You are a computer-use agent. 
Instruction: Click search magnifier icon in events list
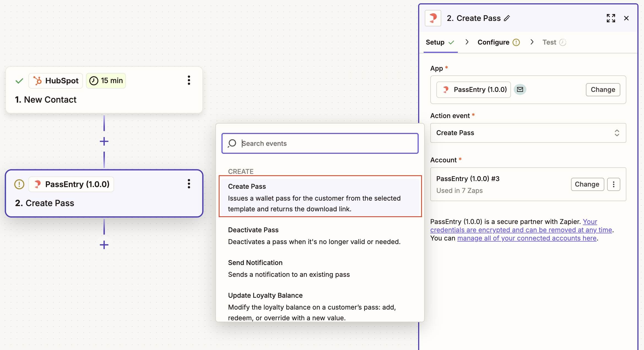tap(232, 143)
